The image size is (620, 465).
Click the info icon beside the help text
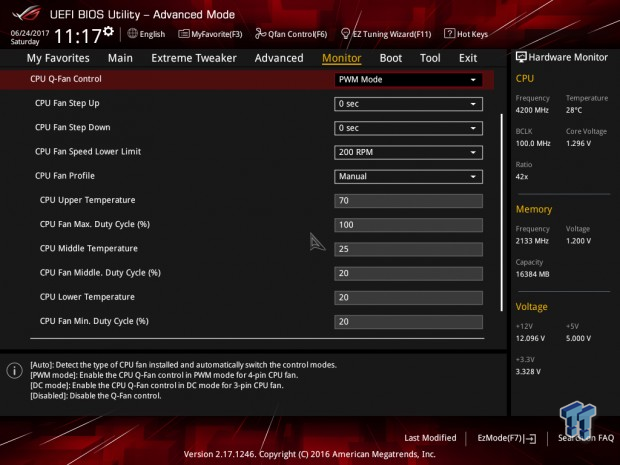point(14,370)
